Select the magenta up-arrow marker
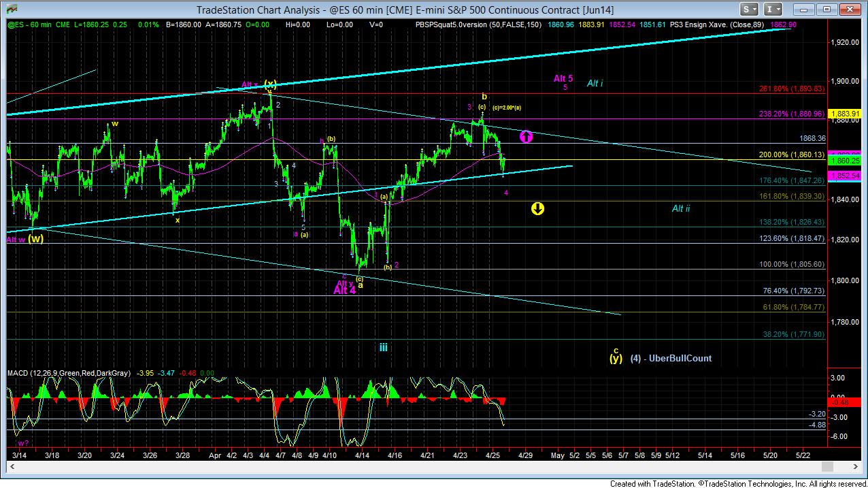 [x=526, y=137]
